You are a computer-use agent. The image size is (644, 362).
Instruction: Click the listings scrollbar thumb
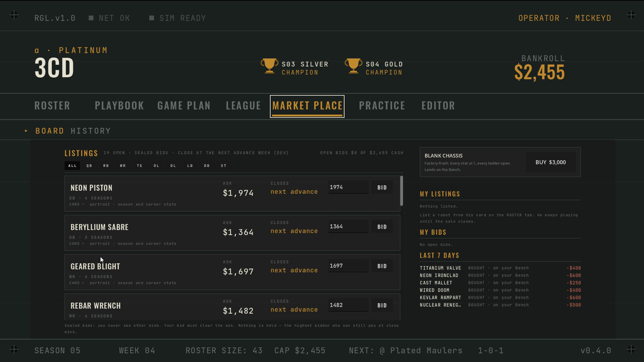(x=401, y=191)
